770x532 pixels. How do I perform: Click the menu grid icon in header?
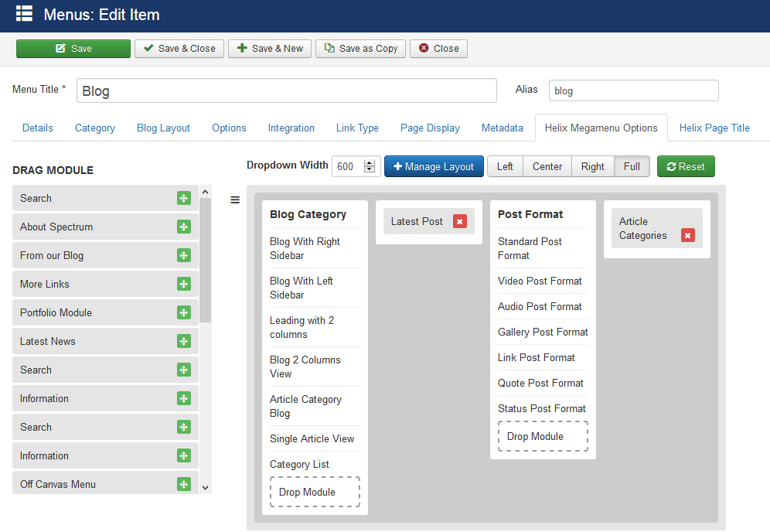tap(24, 14)
